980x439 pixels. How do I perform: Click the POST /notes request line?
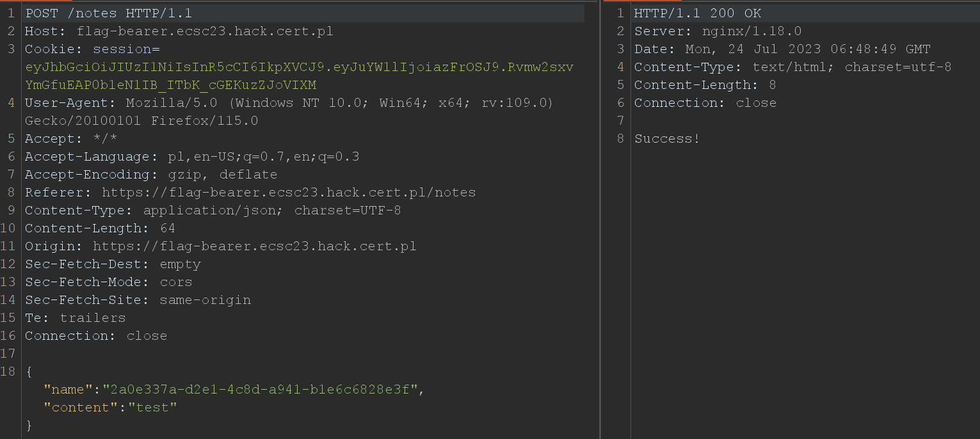tap(108, 13)
